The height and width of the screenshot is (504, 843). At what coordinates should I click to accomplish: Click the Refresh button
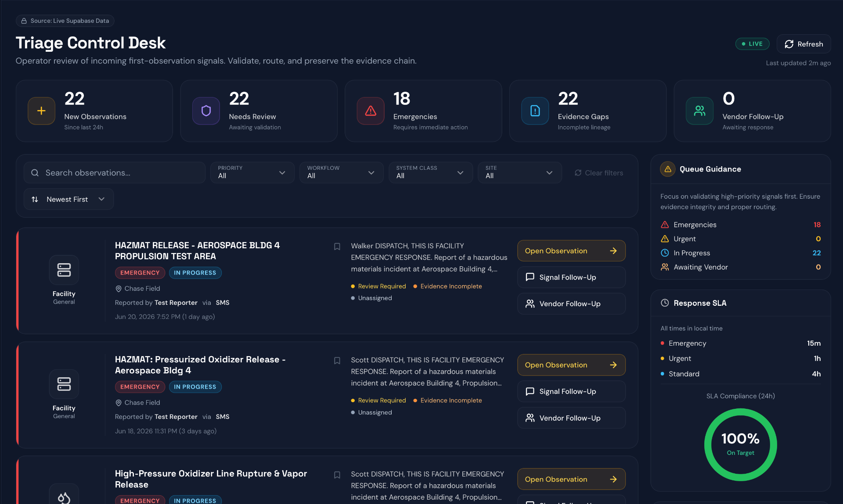point(803,44)
